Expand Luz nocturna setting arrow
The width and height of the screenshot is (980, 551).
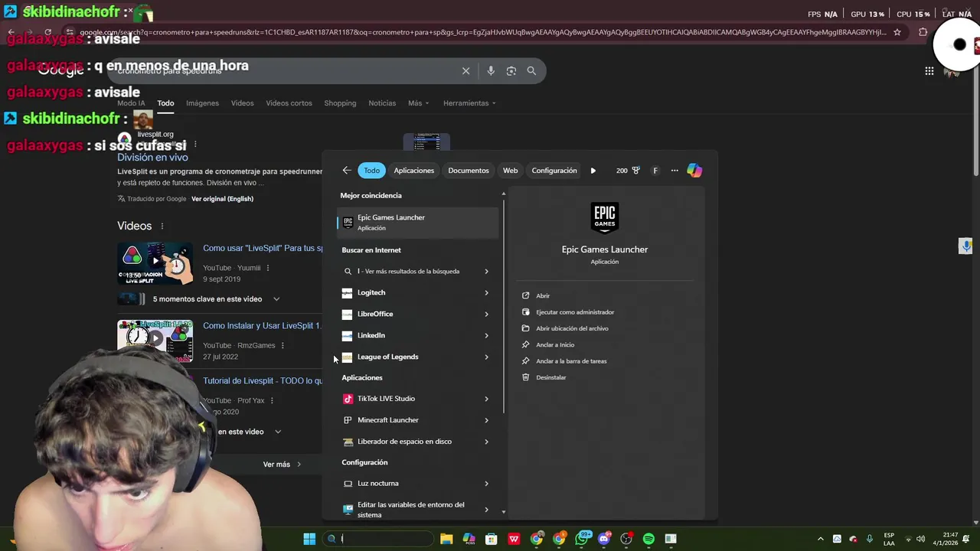(x=486, y=484)
